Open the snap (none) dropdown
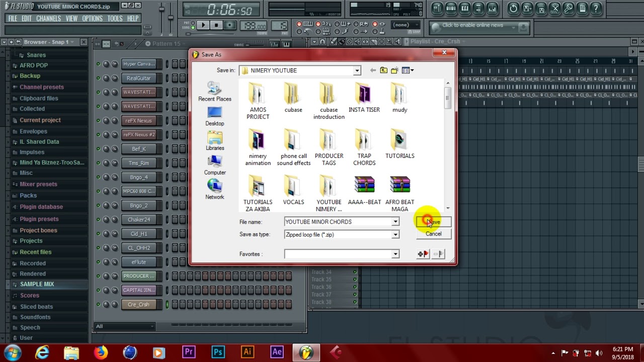Screen dimensions: 644x362 (x=406, y=25)
